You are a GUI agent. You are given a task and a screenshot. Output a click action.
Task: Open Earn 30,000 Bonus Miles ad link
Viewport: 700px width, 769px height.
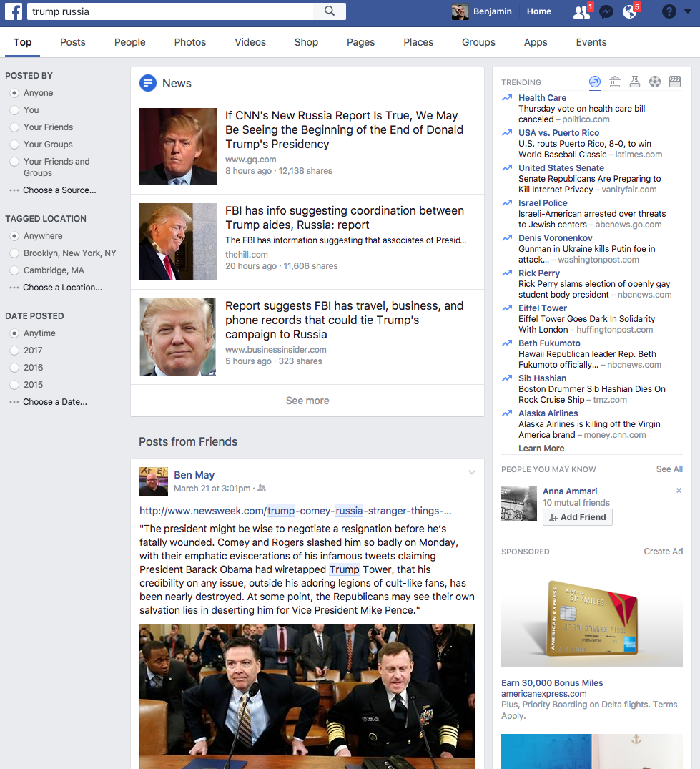pos(552,683)
